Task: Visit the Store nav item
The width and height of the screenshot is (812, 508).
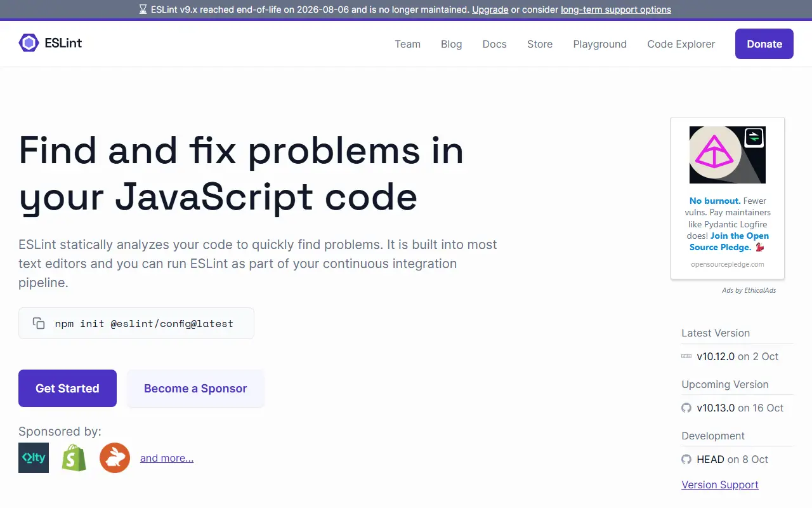Action: coord(540,44)
